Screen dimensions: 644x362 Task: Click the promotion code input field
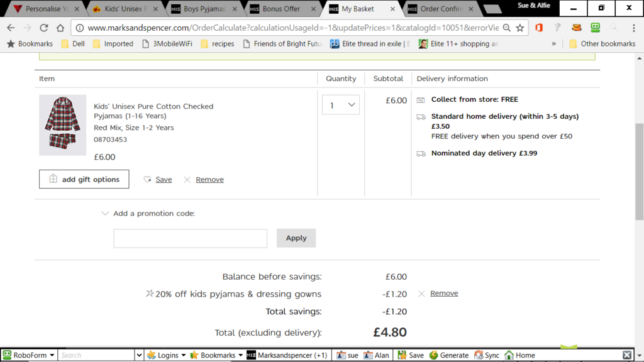tap(190, 238)
